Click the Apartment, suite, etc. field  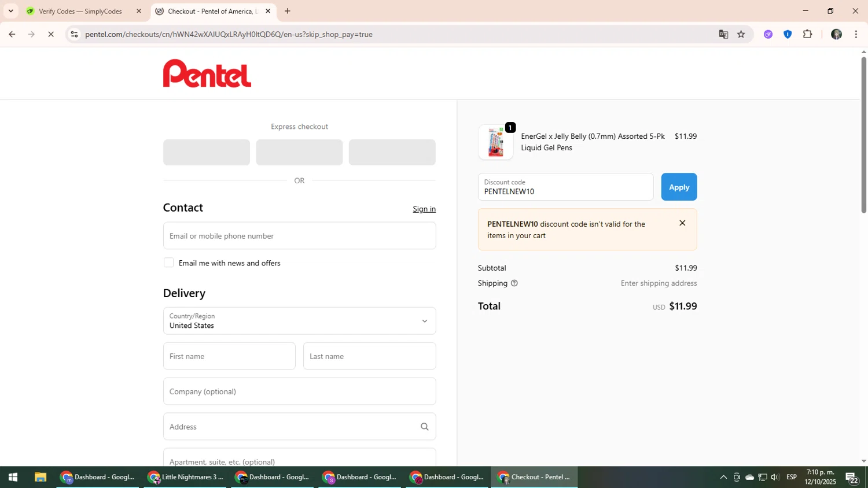click(x=299, y=457)
